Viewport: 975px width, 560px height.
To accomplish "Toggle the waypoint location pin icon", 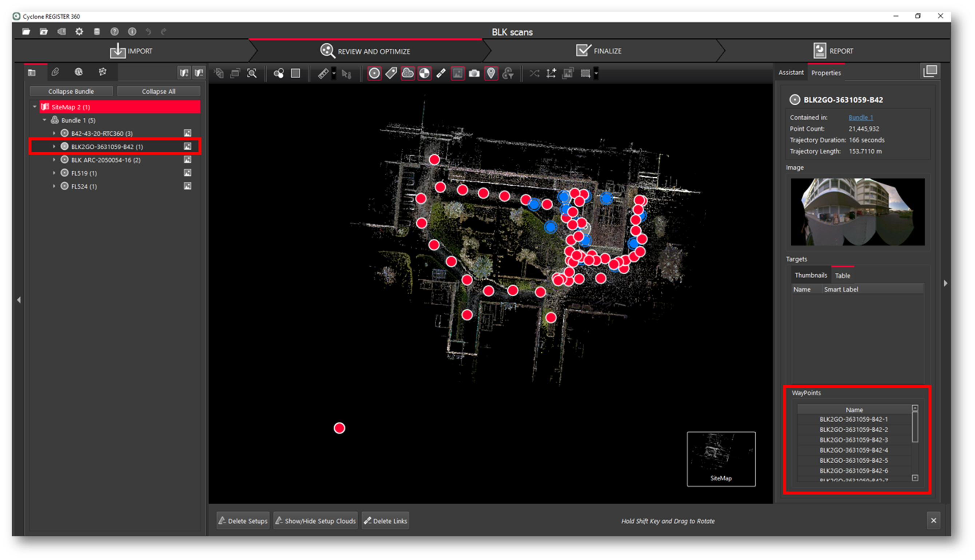I will click(x=491, y=73).
